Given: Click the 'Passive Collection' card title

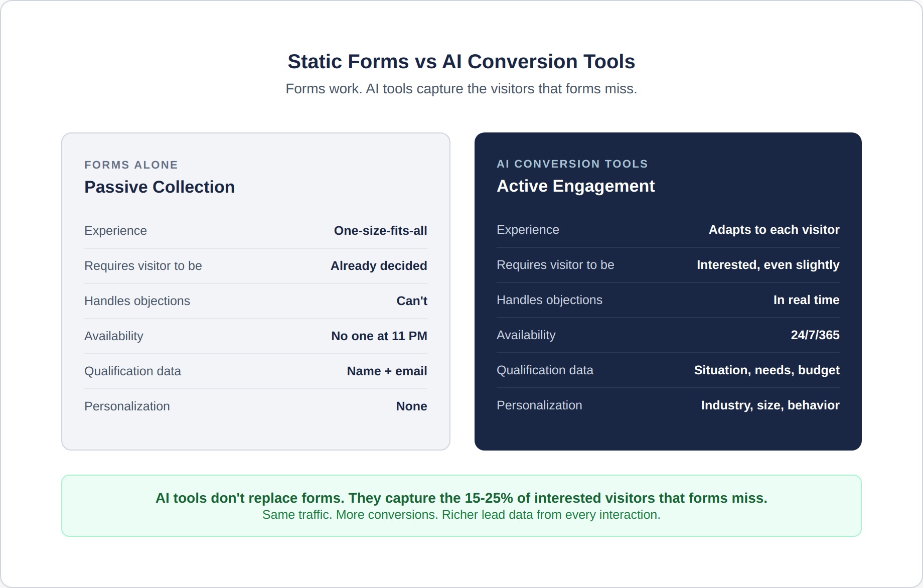Looking at the screenshot, I should (x=160, y=187).
